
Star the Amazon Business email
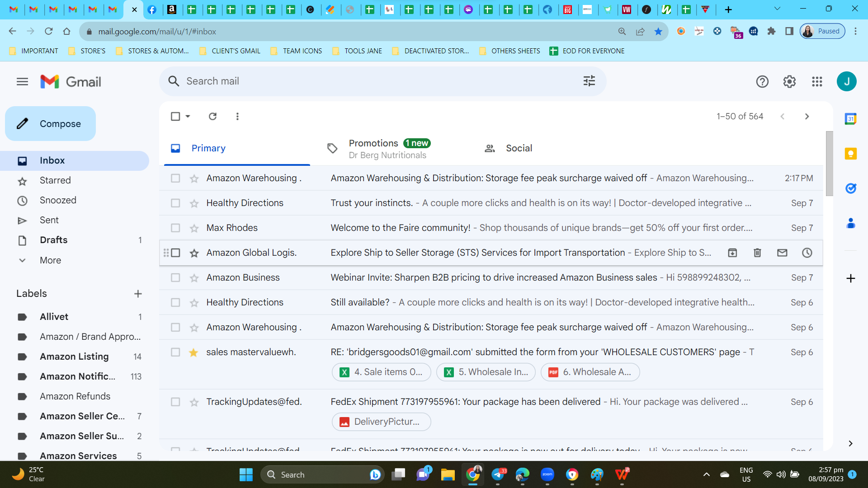pos(194,278)
